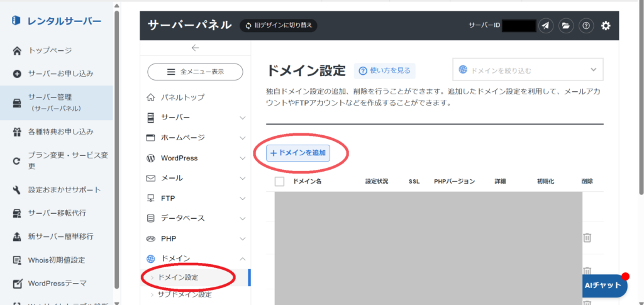This screenshot has height=305, width=644.
Task: Open ドメインを絞り込む dropdown
Action: coord(528,69)
